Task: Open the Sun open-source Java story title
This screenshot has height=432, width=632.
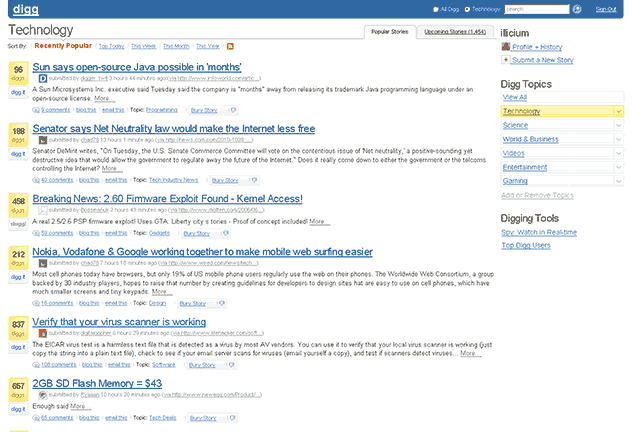Action: 137,67
